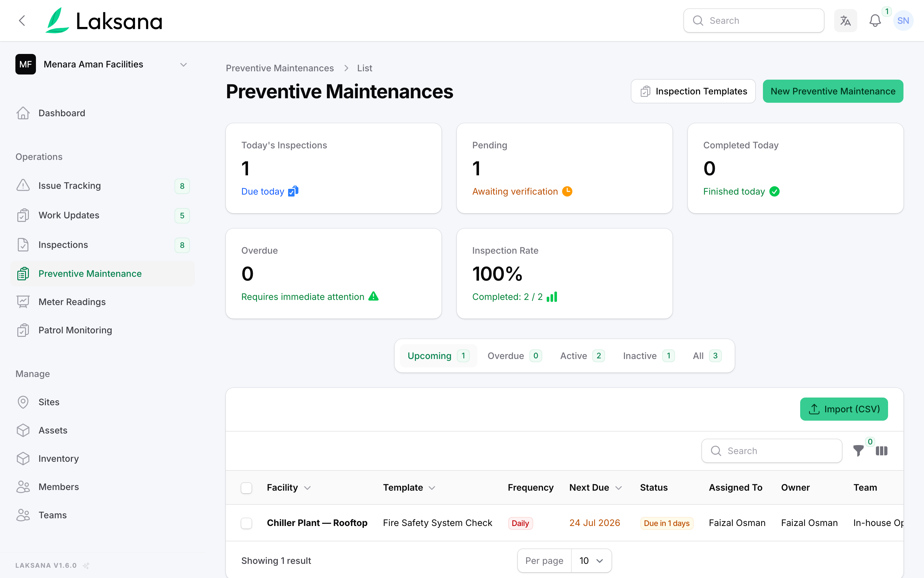Click the inspection rate bar chart icon

tap(552, 297)
